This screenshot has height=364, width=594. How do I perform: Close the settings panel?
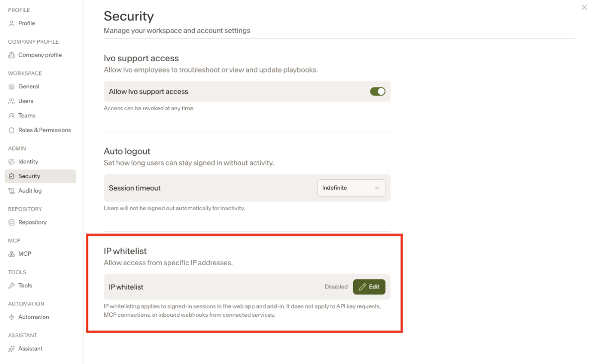[x=584, y=7]
